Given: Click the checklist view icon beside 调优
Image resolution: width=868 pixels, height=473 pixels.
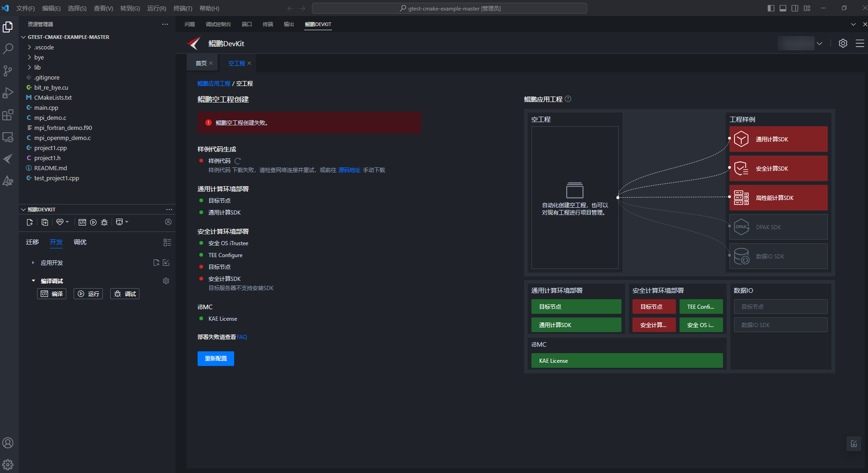Looking at the screenshot, I should pyautogui.click(x=167, y=242).
